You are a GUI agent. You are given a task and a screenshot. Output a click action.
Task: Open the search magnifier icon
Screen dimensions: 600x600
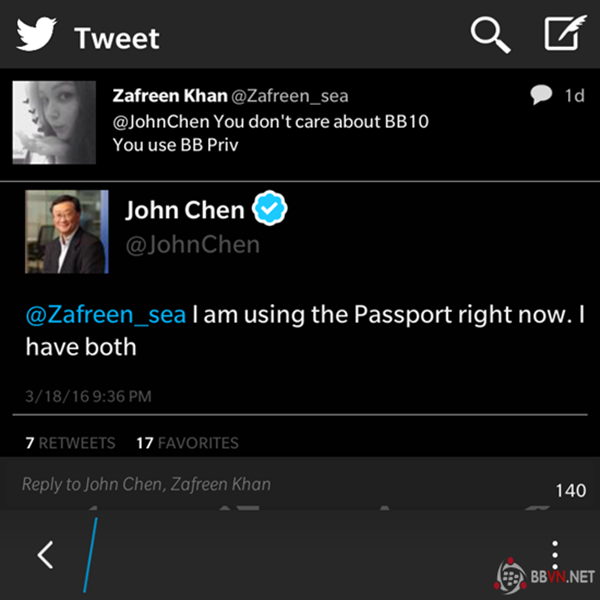[x=490, y=34]
